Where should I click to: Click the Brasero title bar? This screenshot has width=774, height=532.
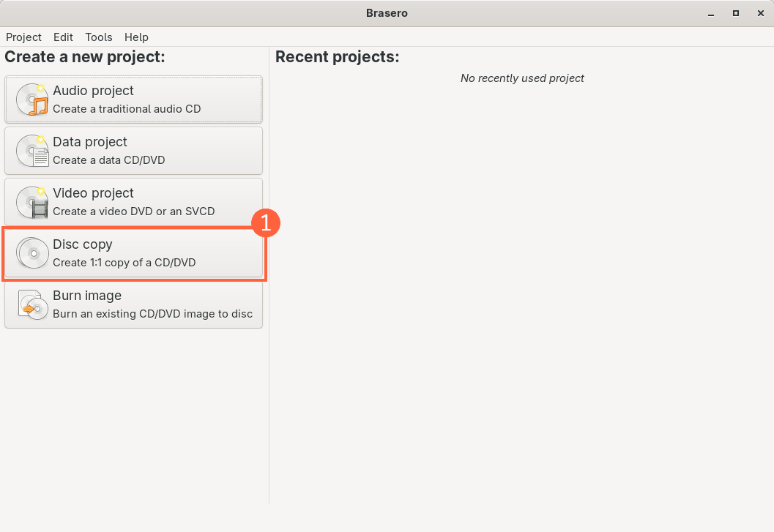point(387,12)
